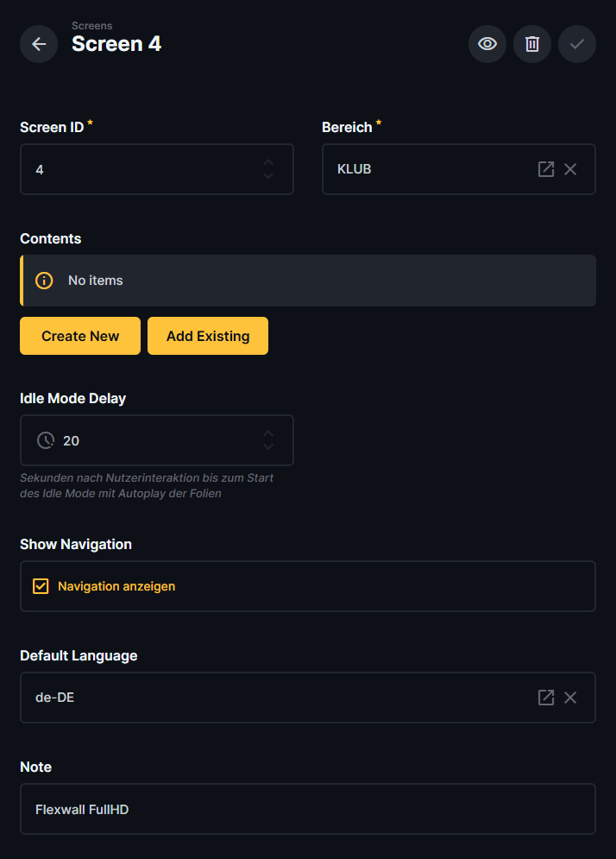Screen dimensions: 616x859
Task: Click the eye preview icon
Action: pyautogui.click(x=487, y=44)
